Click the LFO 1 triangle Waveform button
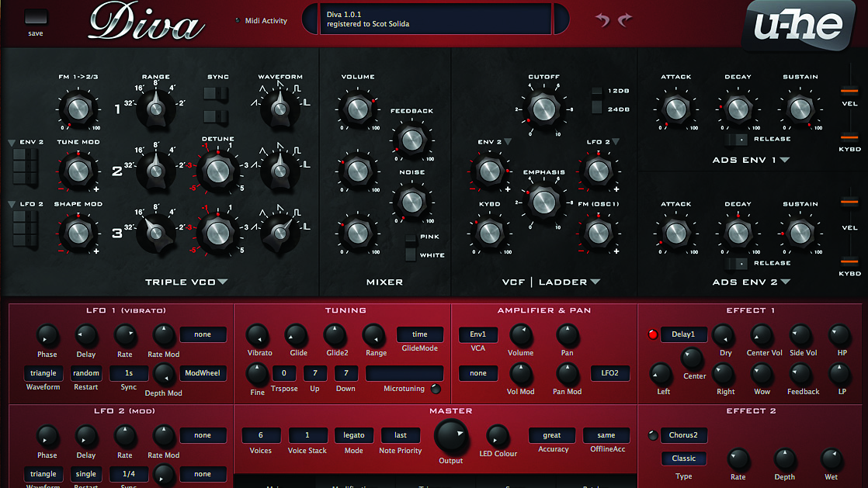Screen dimensions: 868x488 pyautogui.click(x=43, y=373)
